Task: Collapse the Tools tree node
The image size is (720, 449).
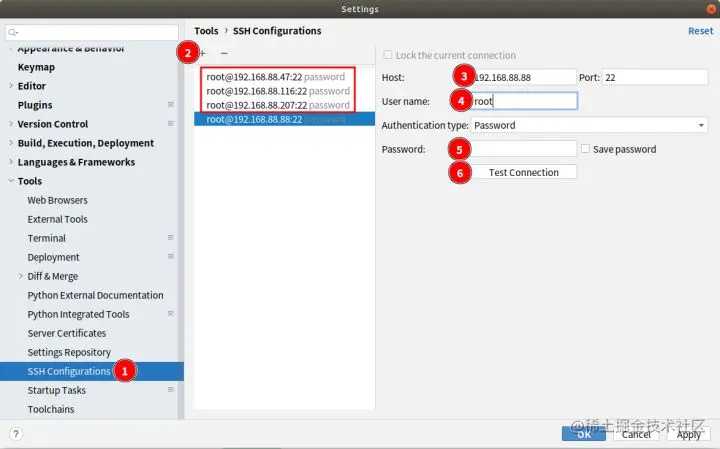Action: click(11, 181)
